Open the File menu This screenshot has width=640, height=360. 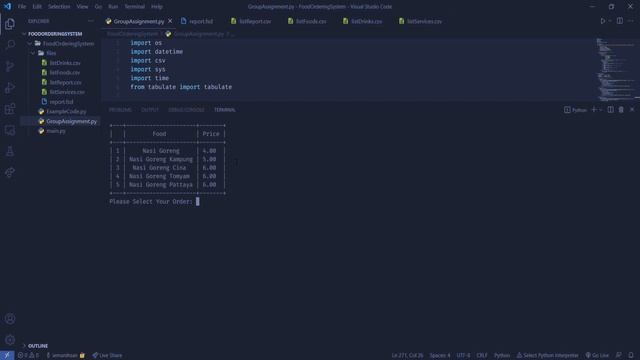(22, 7)
